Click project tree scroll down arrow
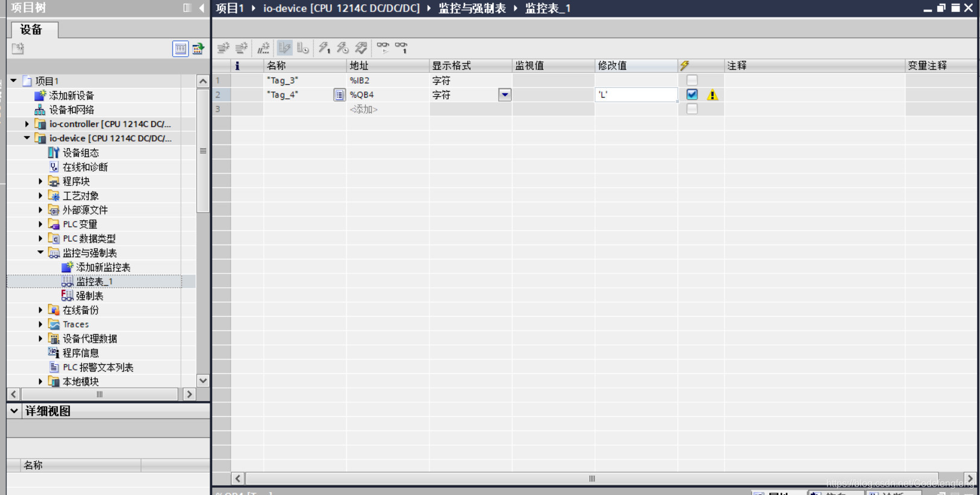This screenshot has width=980, height=495. (x=203, y=381)
